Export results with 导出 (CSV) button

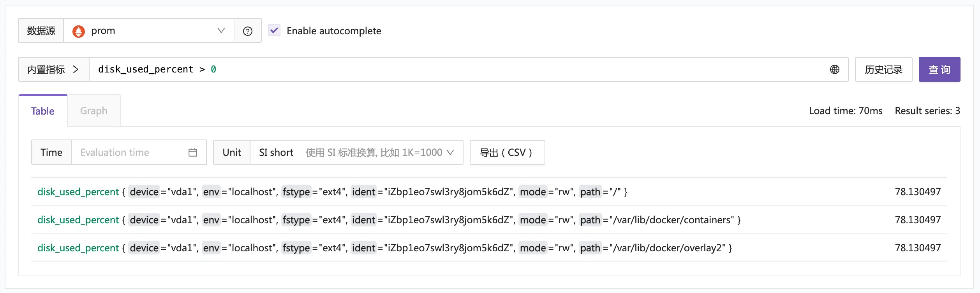coord(507,152)
